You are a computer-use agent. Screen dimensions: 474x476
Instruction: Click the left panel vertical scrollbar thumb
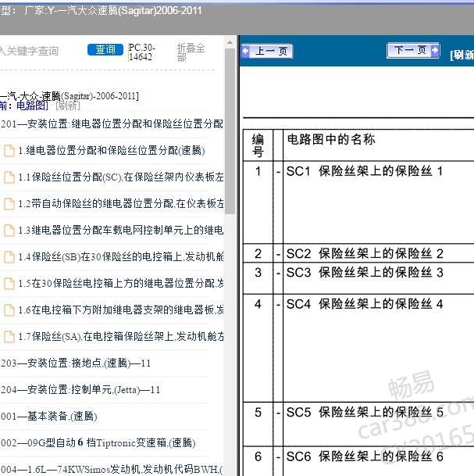tap(230, 131)
